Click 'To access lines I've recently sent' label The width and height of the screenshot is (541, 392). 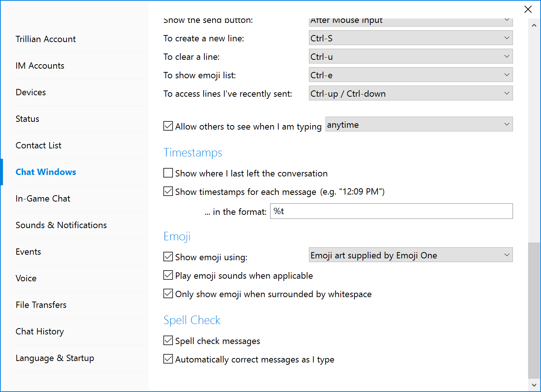pos(228,94)
